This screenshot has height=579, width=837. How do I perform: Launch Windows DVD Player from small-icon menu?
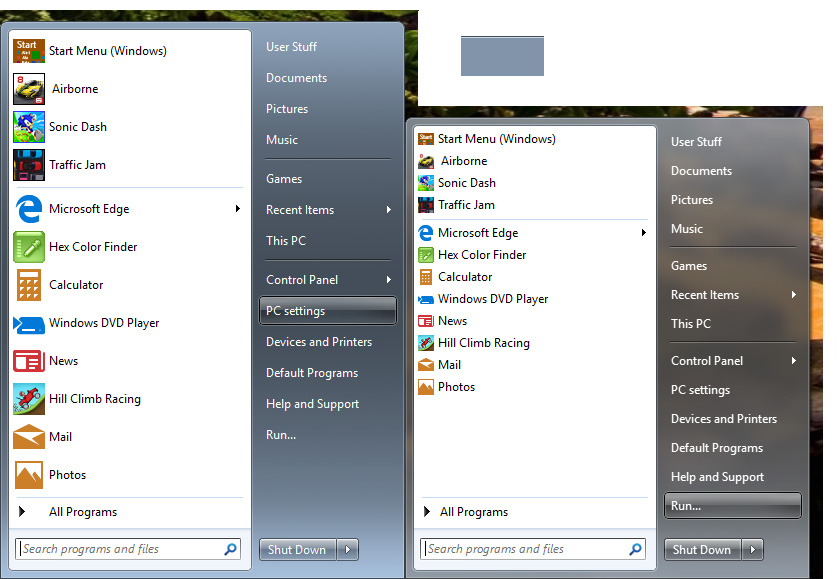(426, 299)
